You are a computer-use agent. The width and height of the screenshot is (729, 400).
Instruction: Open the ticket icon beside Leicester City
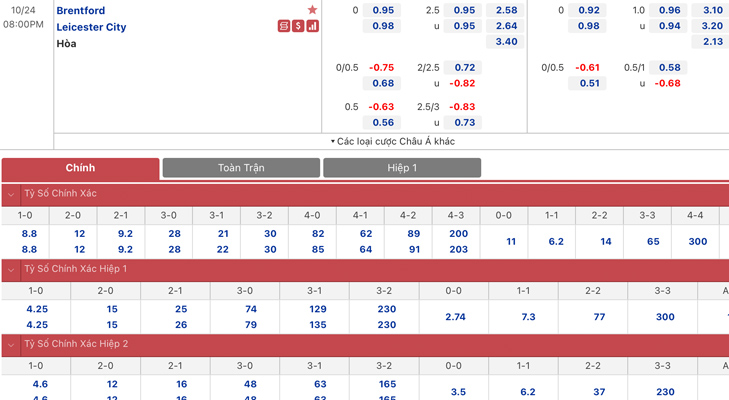284,26
